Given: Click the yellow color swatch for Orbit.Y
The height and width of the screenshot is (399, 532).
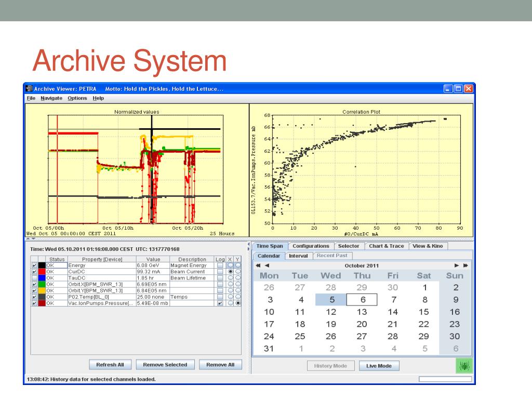Looking at the screenshot, I should (42, 291).
